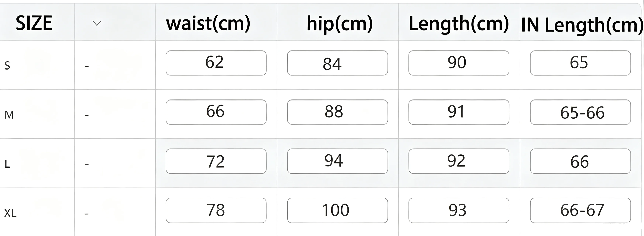Edit the Length field showing 91
The image size is (644, 236).
459,112
